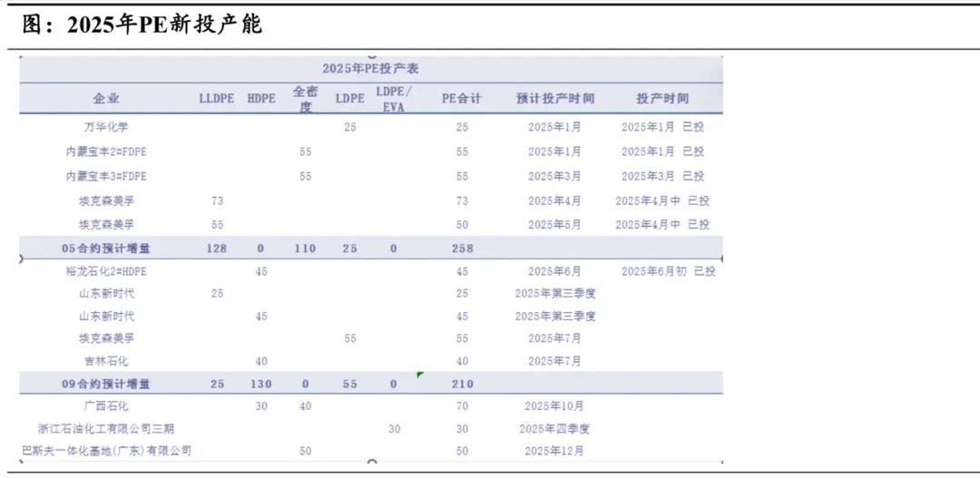Click 全密度 value 50 in 巴斯夫 row

click(305, 451)
